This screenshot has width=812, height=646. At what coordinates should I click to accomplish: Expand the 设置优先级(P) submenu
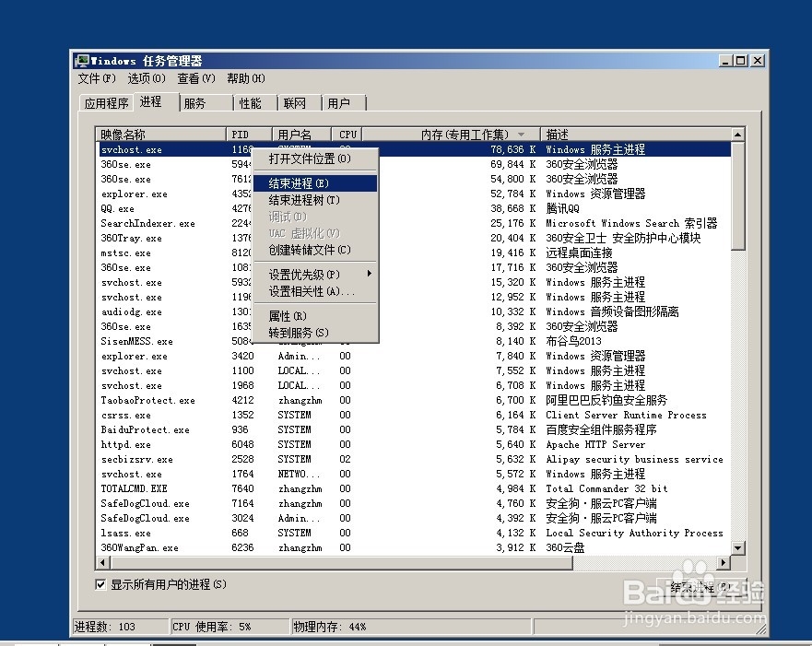(x=315, y=275)
